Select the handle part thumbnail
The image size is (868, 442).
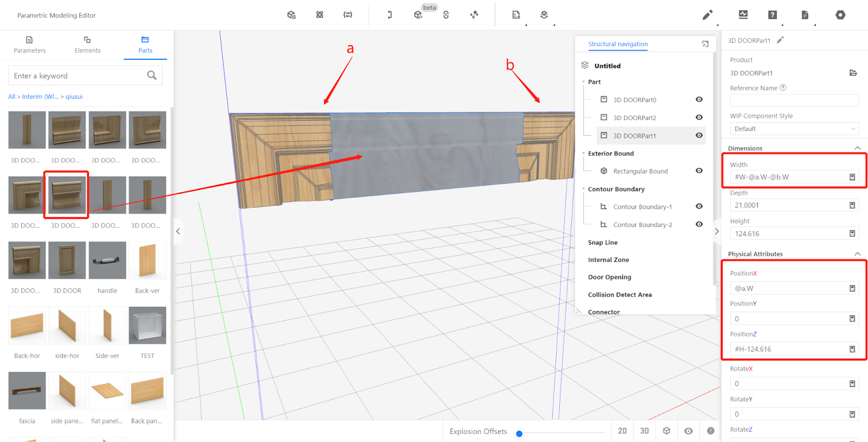point(107,261)
